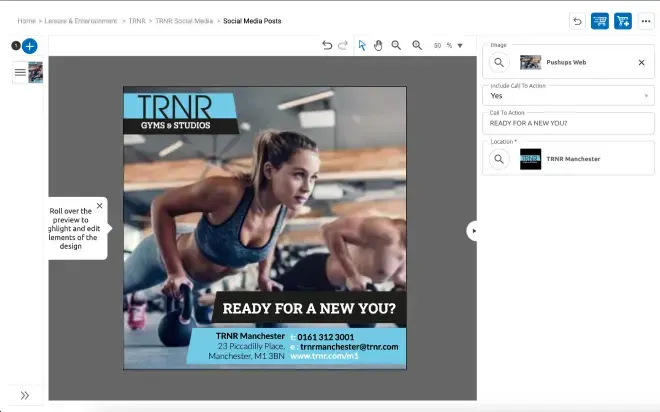Viewport: 660px width, 412px height.
Task: Click the zoom out magnifier
Action: click(x=397, y=45)
